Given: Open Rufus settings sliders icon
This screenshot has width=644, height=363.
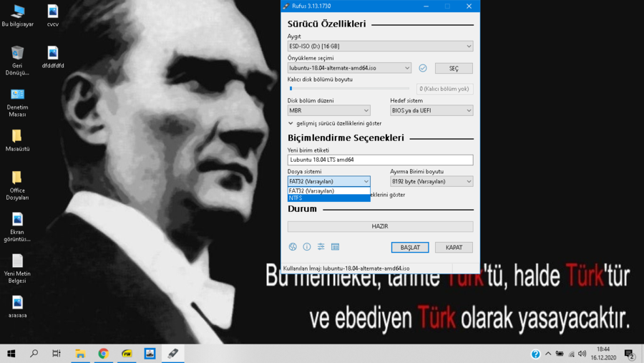Looking at the screenshot, I should coord(321,247).
